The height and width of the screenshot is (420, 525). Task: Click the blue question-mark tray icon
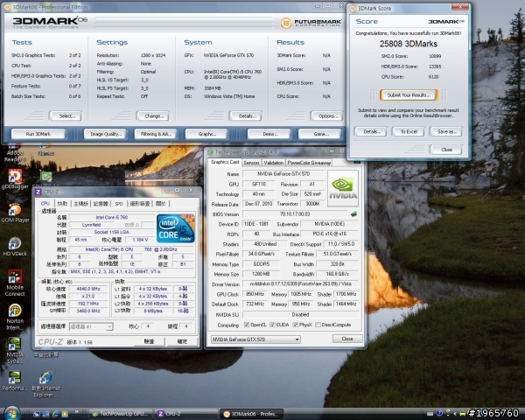click(x=439, y=413)
